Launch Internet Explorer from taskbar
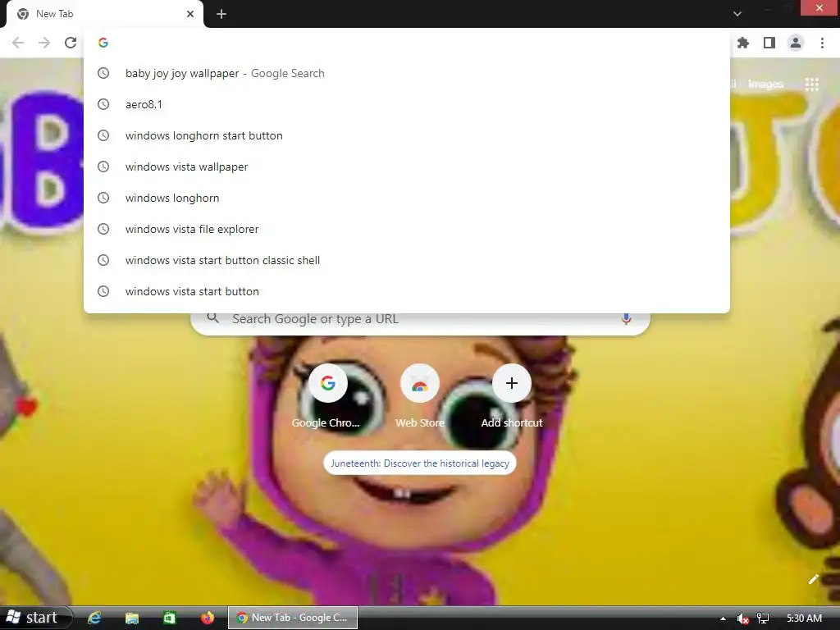840x630 pixels. coord(94,618)
